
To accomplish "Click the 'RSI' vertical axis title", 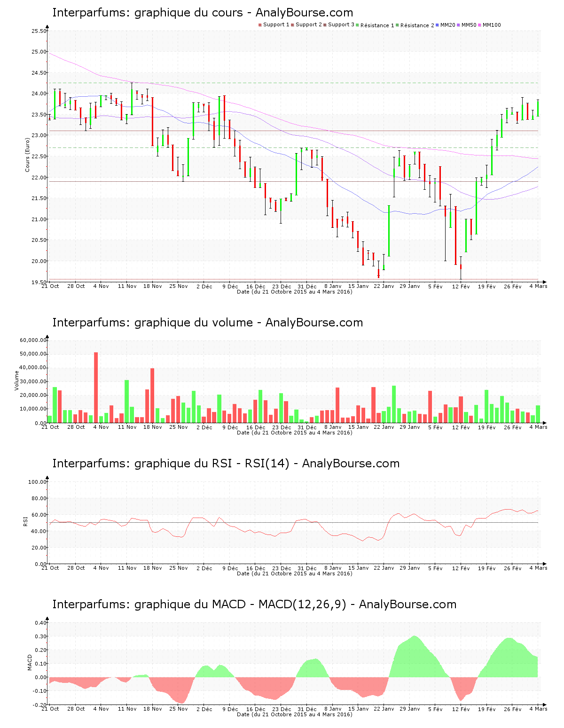I will coord(25,521).
